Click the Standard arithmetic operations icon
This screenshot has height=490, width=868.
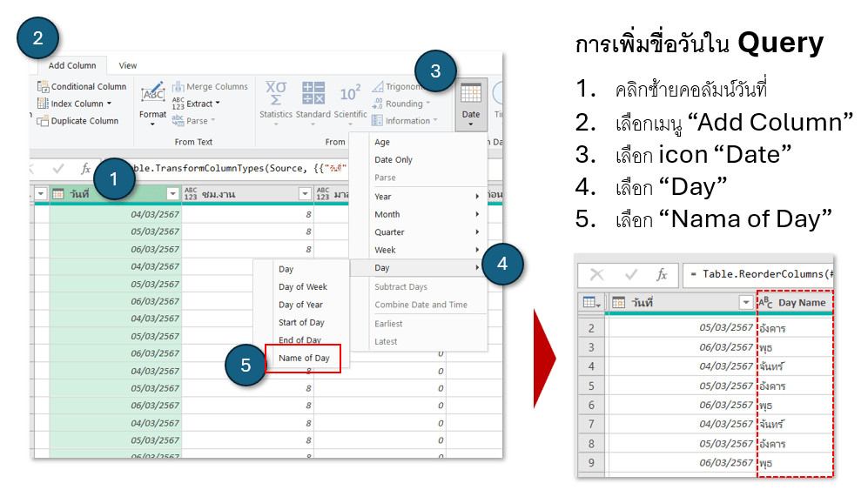point(313,93)
